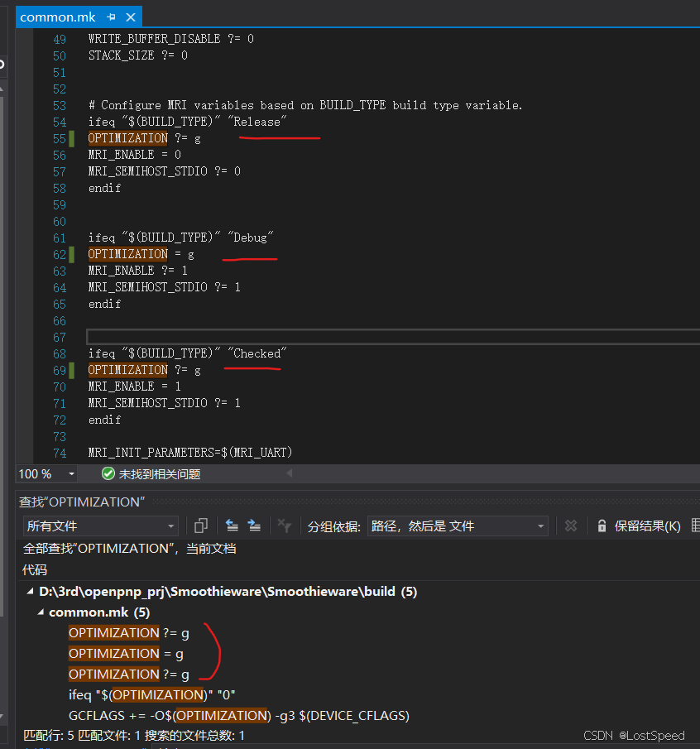This screenshot has height=749, width=700.
Task: Select the last OPTIMIZATION ?= g search result
Action: click(129, 674)
